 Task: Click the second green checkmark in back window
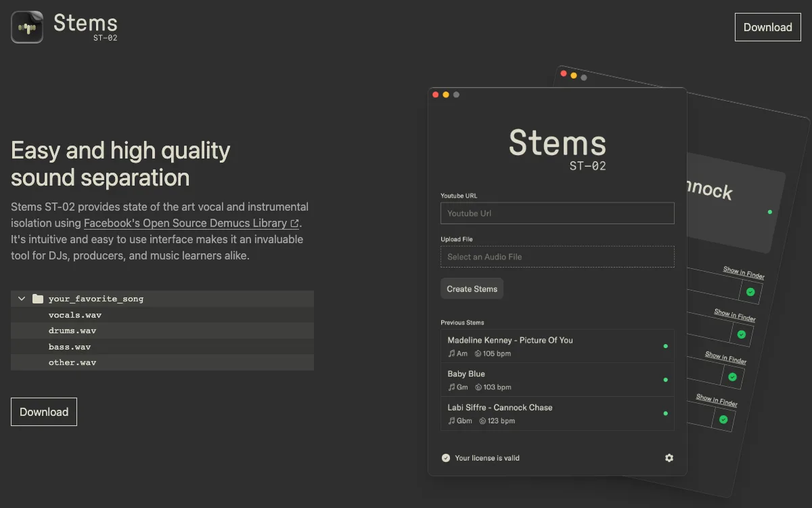click(x=741, y=335)
